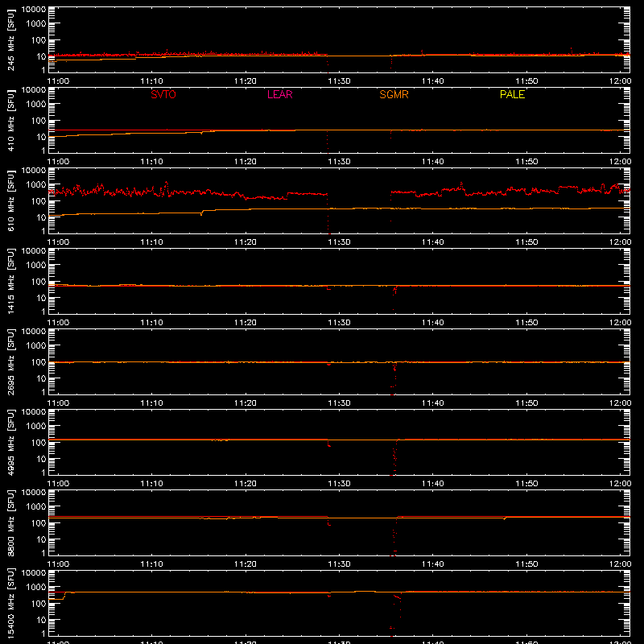The width and height of the screenshot is (644, 644).
Task: Click 11:00 tick label under 4995 MHz plot
Action: point(58,484)
